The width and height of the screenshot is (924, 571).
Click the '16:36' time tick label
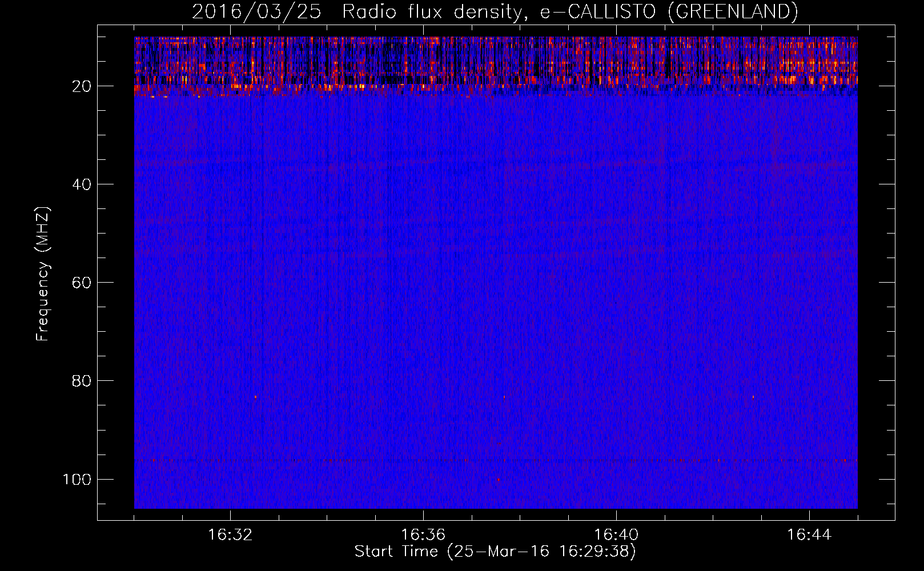pyautogui.click(x=423, y=535)
